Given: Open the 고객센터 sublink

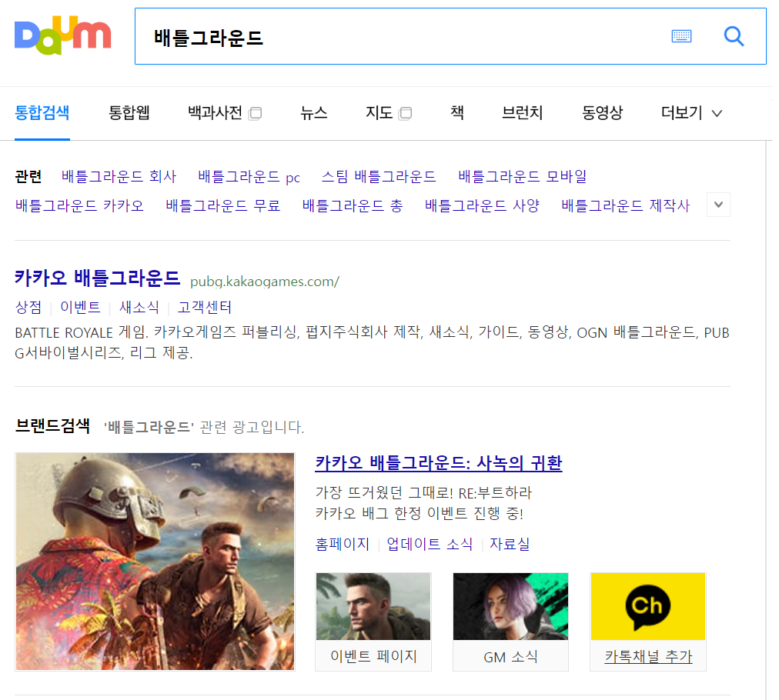Looking at the screenshot, I should [x=205, y=307].
